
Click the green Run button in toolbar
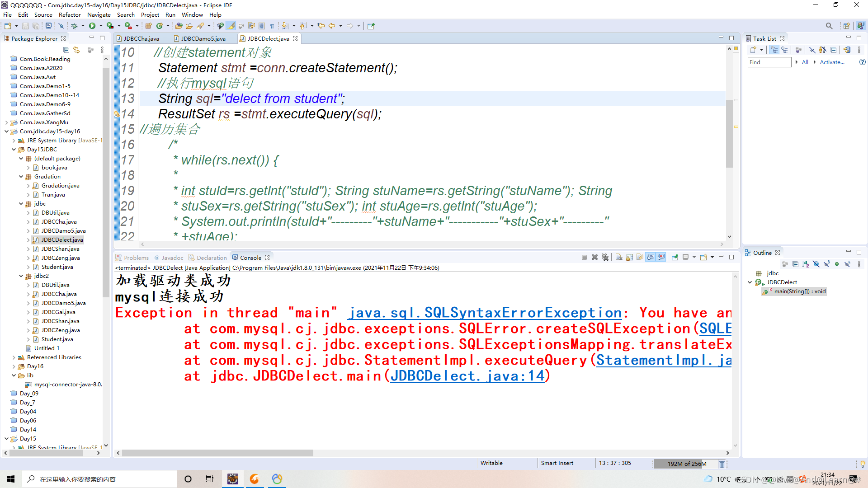click(x=92, y=26)
